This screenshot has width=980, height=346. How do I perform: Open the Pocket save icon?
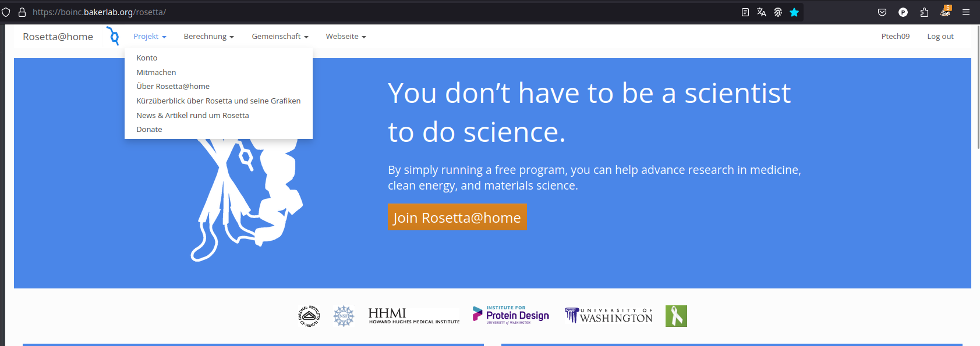(x=882, y=12)
